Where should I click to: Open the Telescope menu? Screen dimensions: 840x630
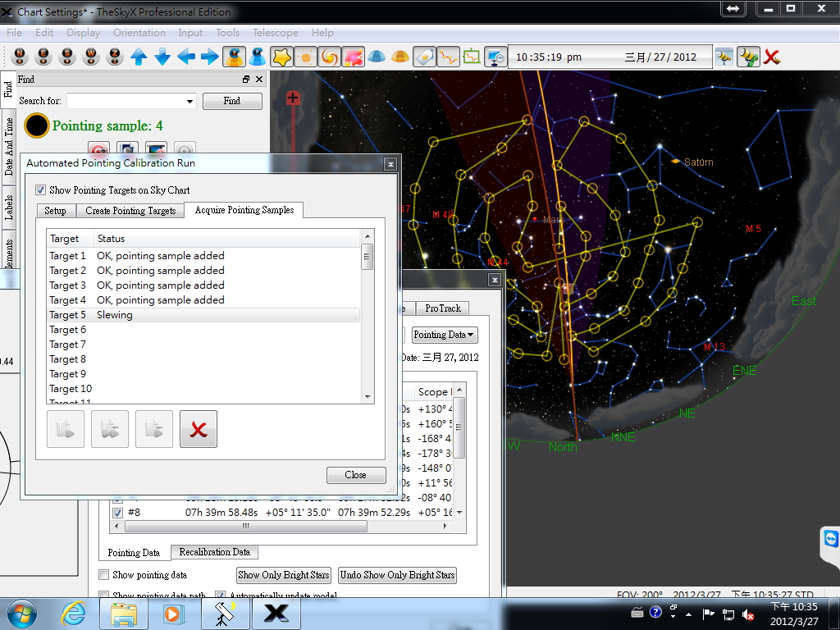click(276, 33)
